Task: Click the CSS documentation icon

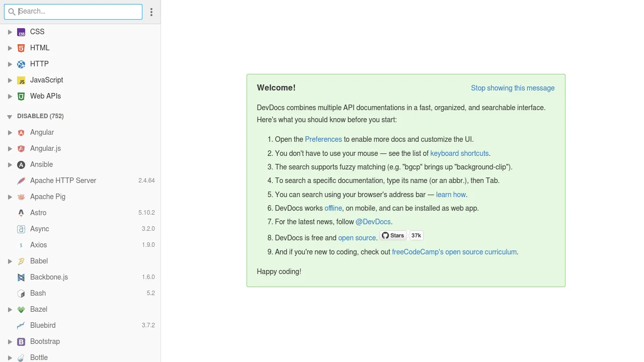Action: 21,32
